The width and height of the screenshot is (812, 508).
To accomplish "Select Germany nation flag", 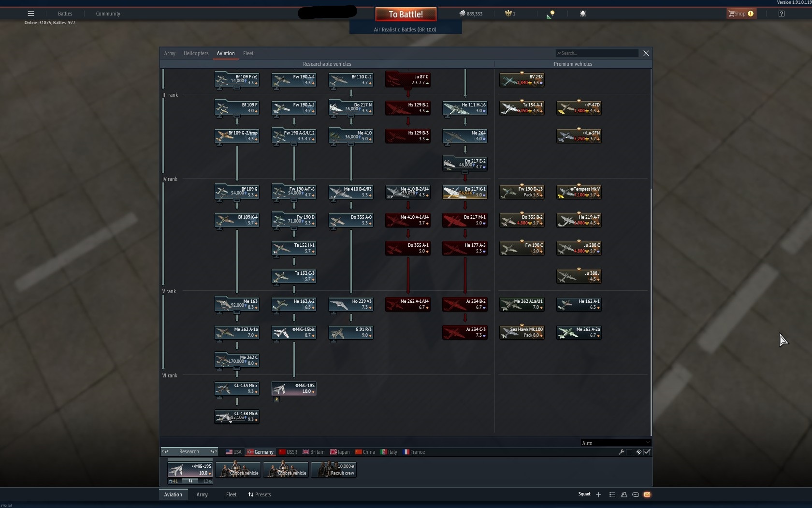I will (260, 452).
